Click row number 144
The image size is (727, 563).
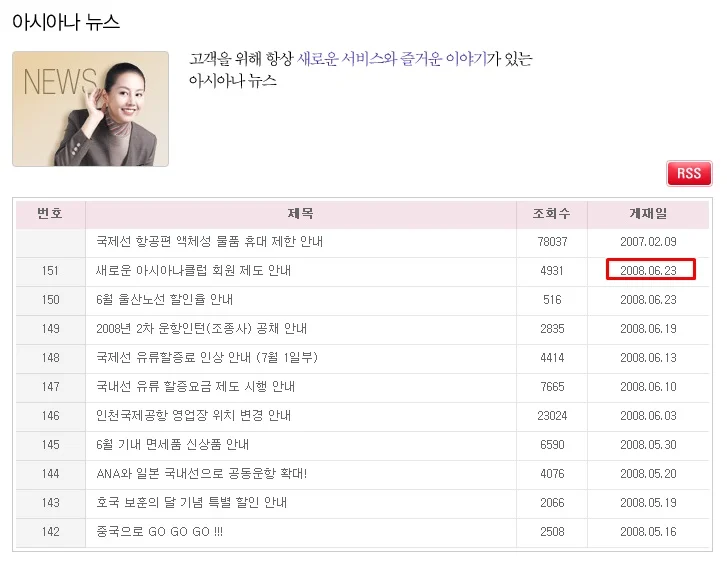51,473
